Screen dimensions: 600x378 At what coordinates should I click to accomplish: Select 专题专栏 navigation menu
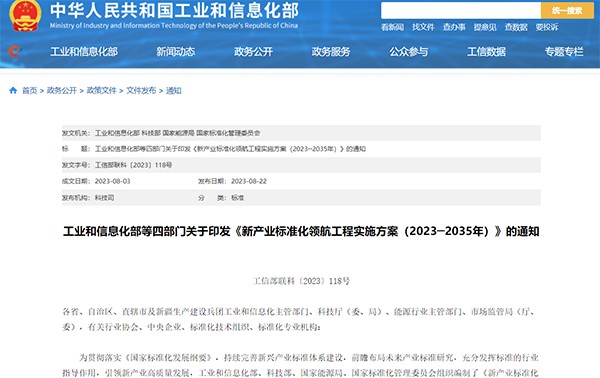coord(564,52)
